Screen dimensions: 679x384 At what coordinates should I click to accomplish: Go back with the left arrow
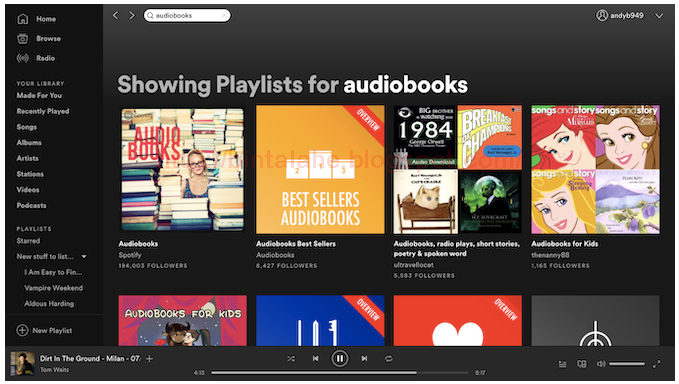click(x=115, y=16)
